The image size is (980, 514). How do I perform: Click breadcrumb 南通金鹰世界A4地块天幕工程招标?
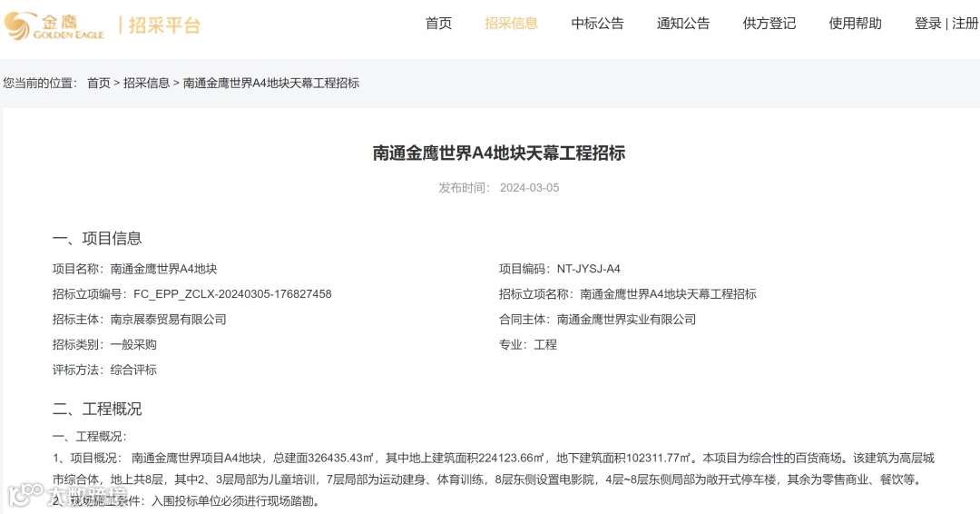[270, 84]
